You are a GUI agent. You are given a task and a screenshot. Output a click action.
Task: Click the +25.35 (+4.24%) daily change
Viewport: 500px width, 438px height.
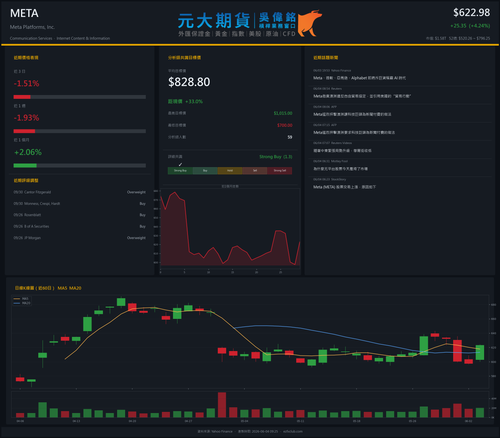click(x=470, y=26)
